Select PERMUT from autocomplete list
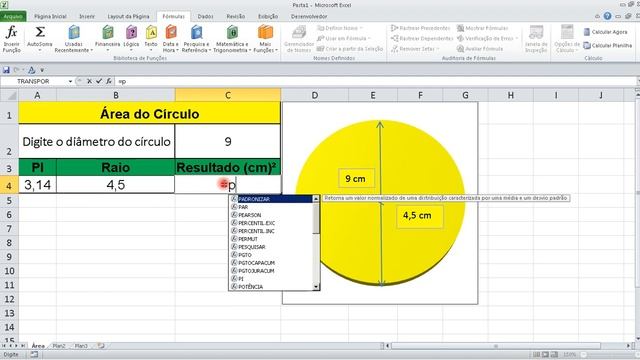Viewport: 640px width, 360px height. [271, 239]
